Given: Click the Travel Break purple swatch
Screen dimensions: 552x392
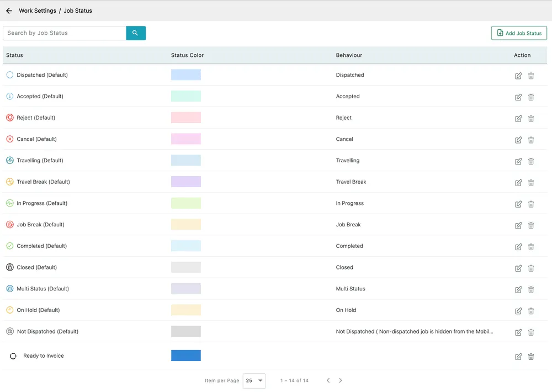Looking at the screenshot, I should coord(186,182).
